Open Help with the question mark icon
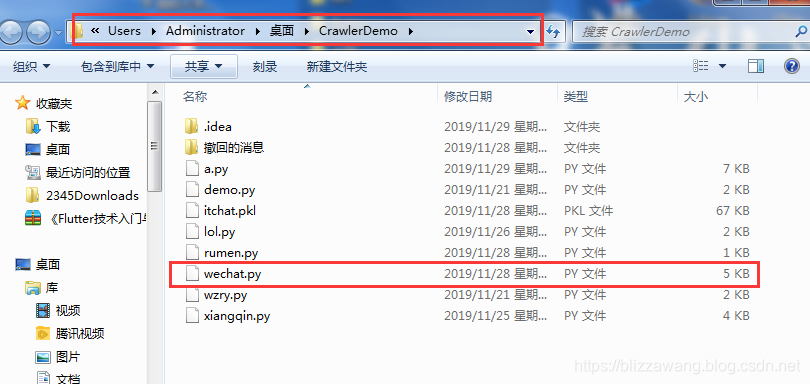 coord(791,66)
